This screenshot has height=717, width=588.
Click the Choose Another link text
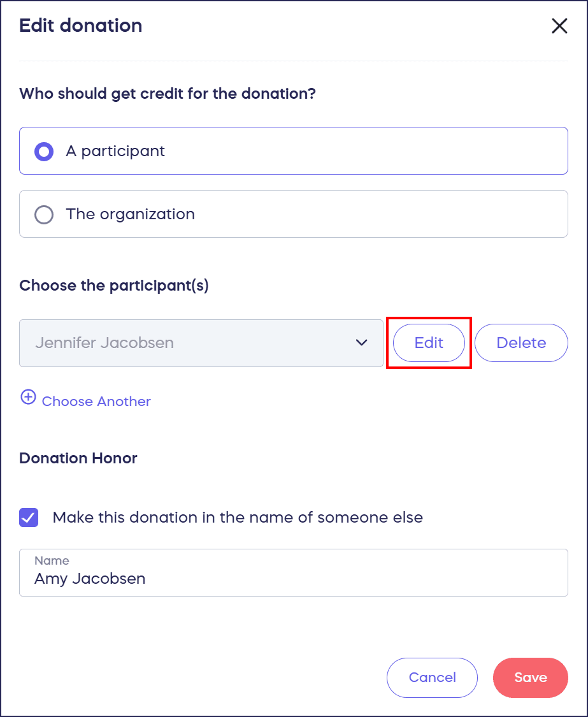96,402
